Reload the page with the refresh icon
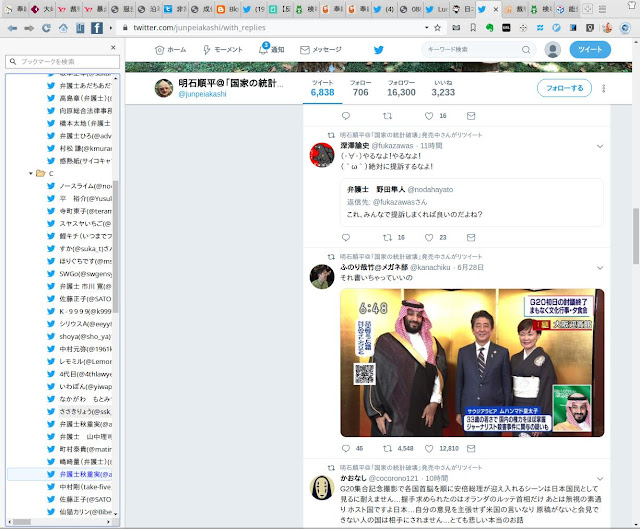 [x=46, y=28]
